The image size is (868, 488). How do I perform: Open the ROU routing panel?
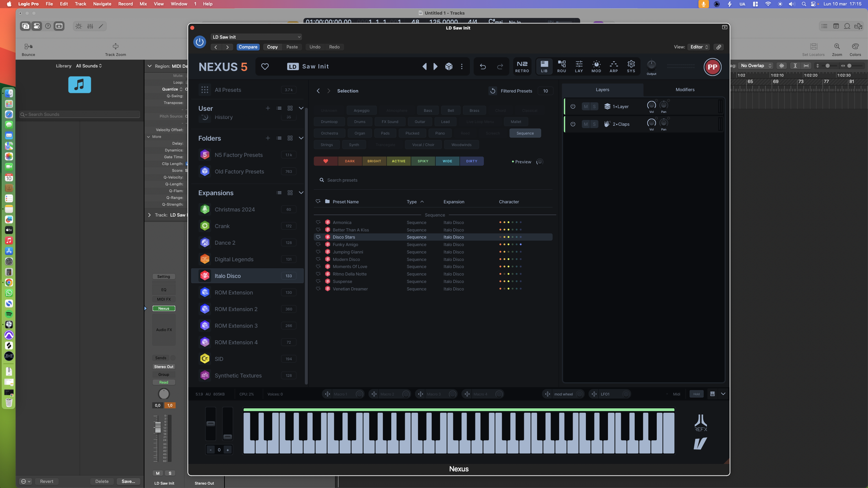(x=561, y=66)
